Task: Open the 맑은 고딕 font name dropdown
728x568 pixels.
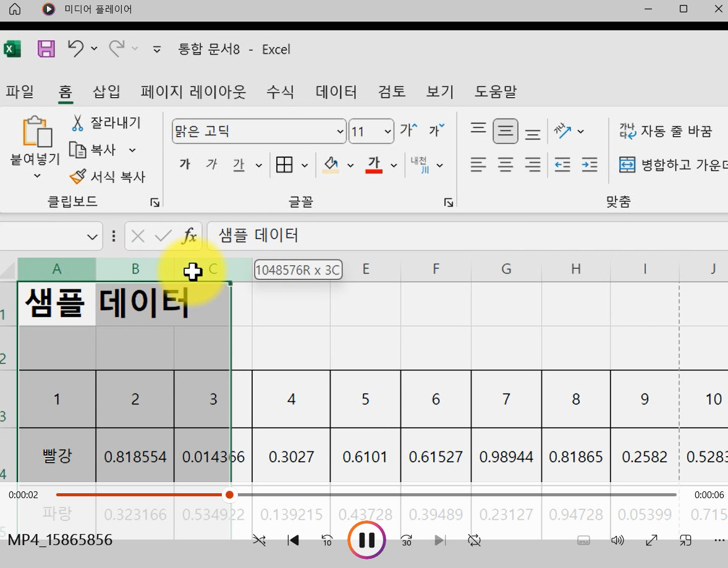Action: 341,132
